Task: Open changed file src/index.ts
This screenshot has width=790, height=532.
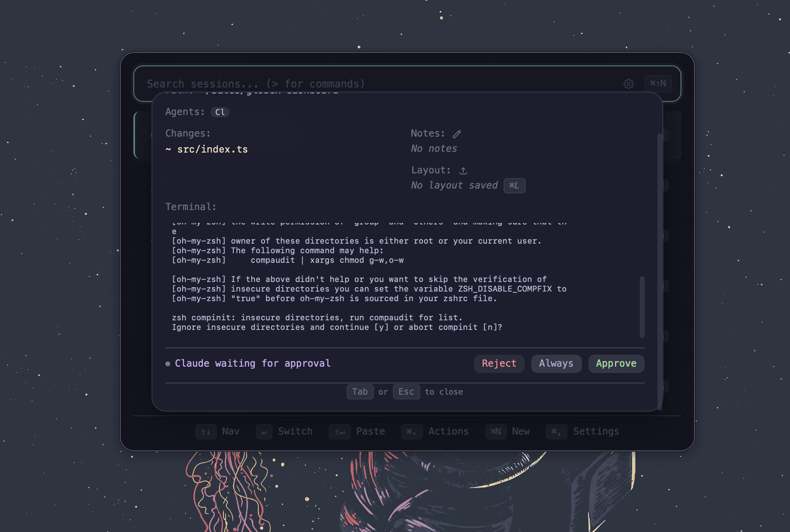Action: point(212,149)
